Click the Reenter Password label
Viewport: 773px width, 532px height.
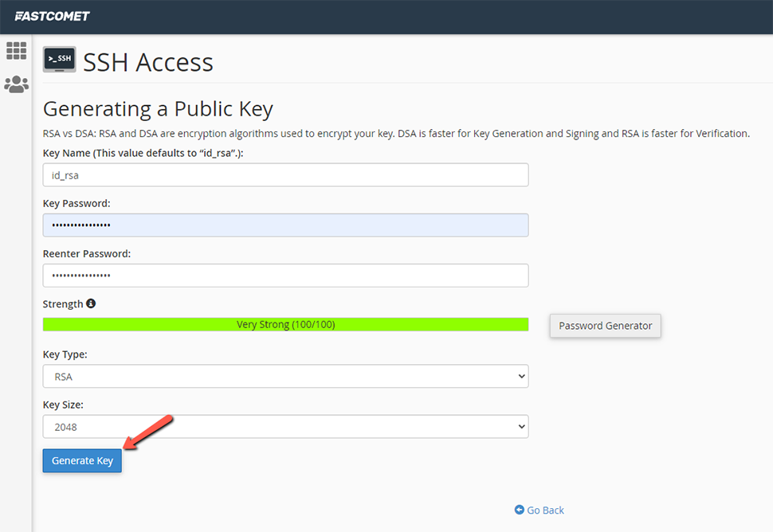click(x=87, y=254)
